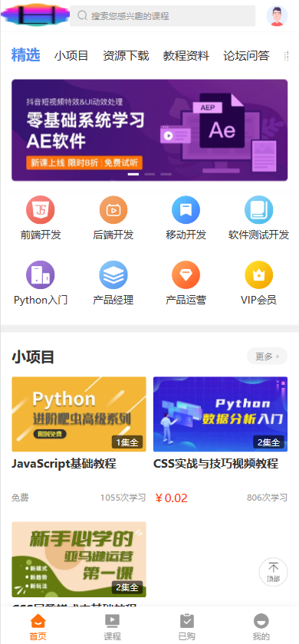Open the 移动开发 category icon
This screenshot has height=644, width=299.
click(186, 210)
